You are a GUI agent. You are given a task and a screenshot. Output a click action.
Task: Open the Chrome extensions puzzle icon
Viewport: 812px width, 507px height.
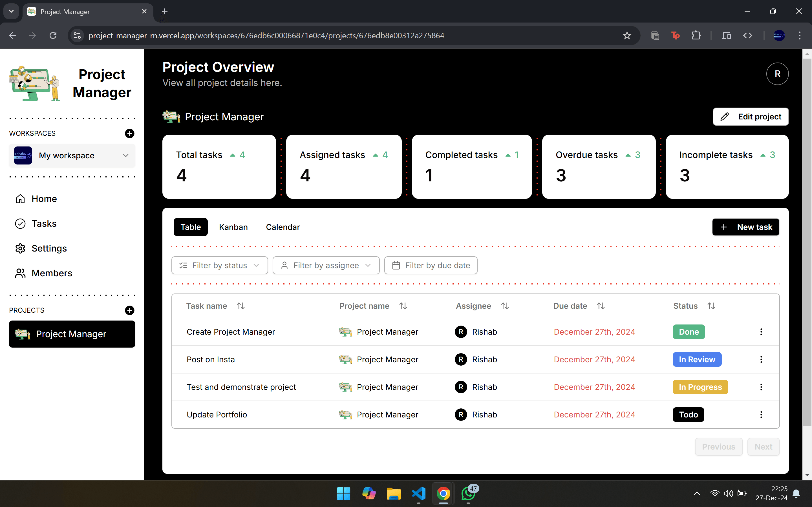point(696,35)
